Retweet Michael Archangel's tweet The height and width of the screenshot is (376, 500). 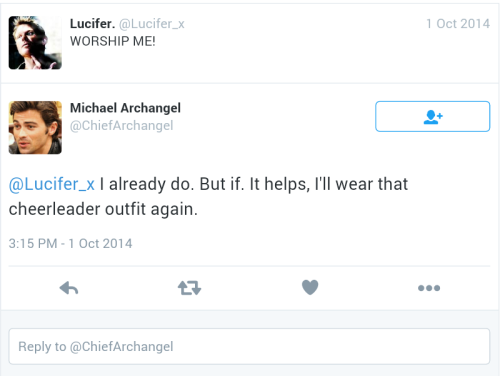[189, 288]
